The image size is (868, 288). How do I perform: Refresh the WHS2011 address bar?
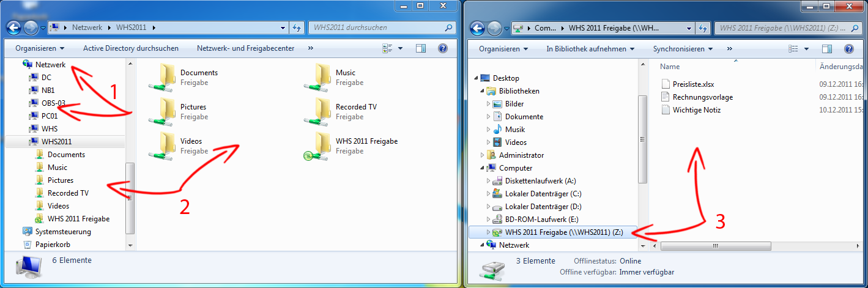pyautogui.click(x=297, y=28)
